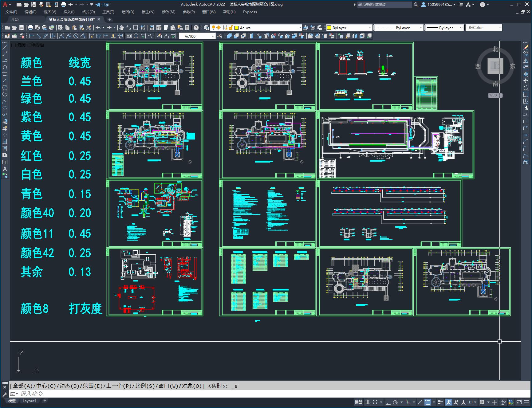
Task: Click the Help question mark toolbar icon
Action: (196, 28)
